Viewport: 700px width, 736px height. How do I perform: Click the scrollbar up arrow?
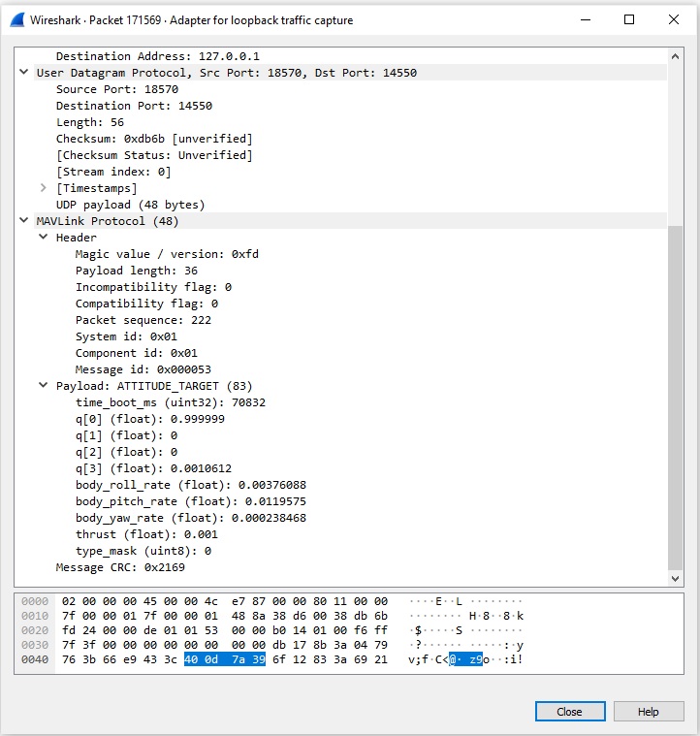pyautogui.click(x=675, y=56)
